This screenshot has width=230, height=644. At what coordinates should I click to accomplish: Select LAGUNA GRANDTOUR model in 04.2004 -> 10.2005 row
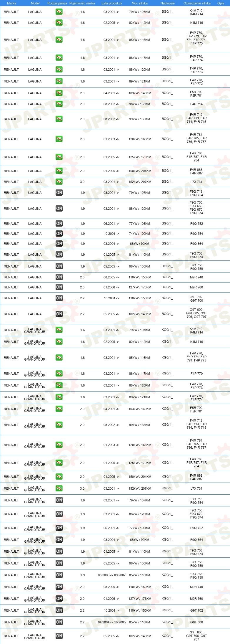click(x=35, y=622)
